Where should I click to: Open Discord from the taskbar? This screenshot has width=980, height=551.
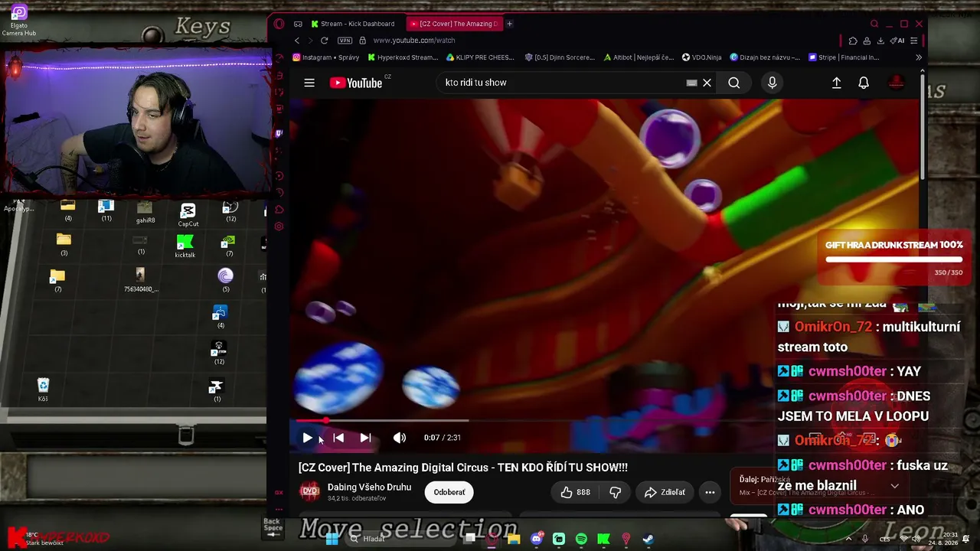(537, 539)
